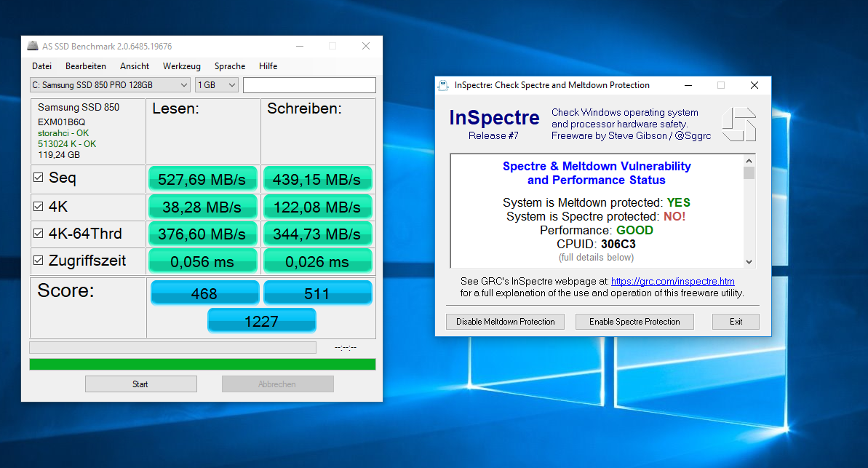Click the Release #7 label

click(493, 135)
